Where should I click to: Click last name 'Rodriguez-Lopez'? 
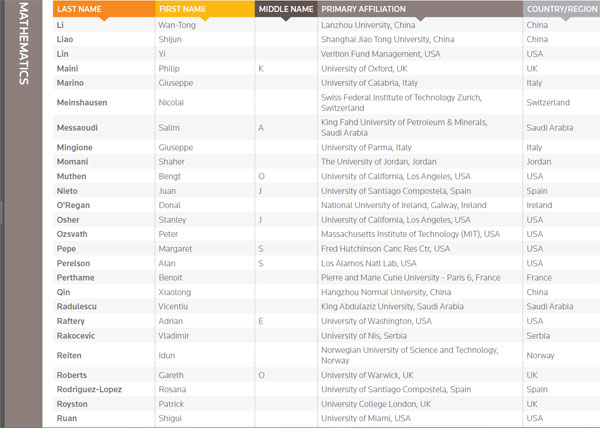click(x=89, y=389)
